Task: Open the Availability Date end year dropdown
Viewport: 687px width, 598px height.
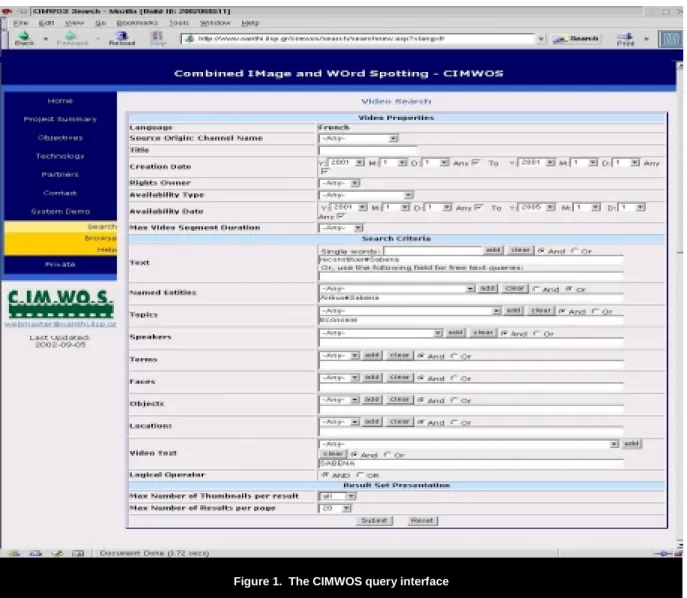Action: [x=537, y=207]
